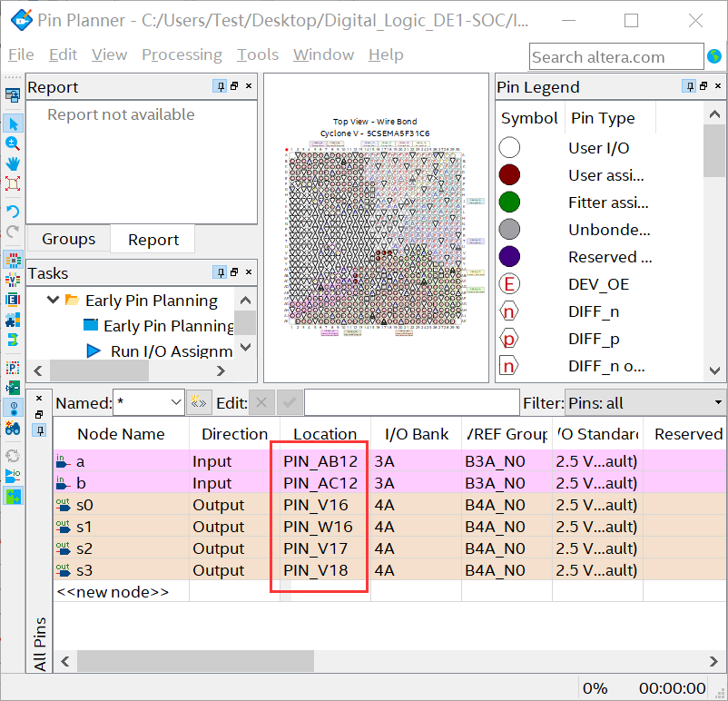
Task: Switch to the Report tab
Action: tap(153, 239)
